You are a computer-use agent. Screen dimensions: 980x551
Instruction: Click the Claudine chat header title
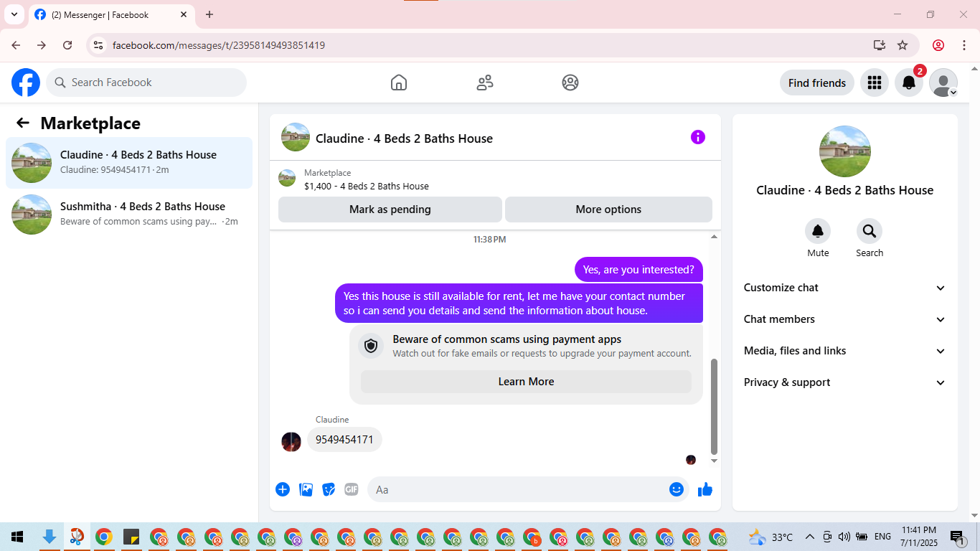(x=404, y=138)
